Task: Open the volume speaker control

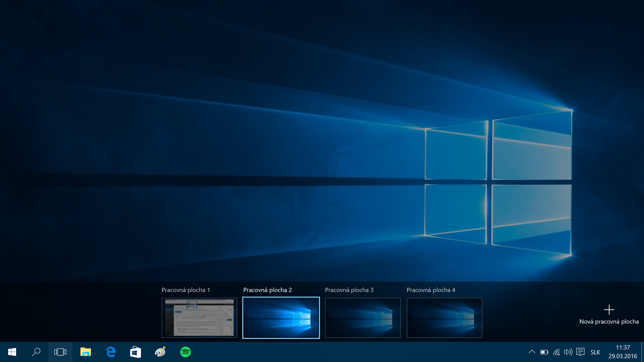Action: [x=568, y=352]
